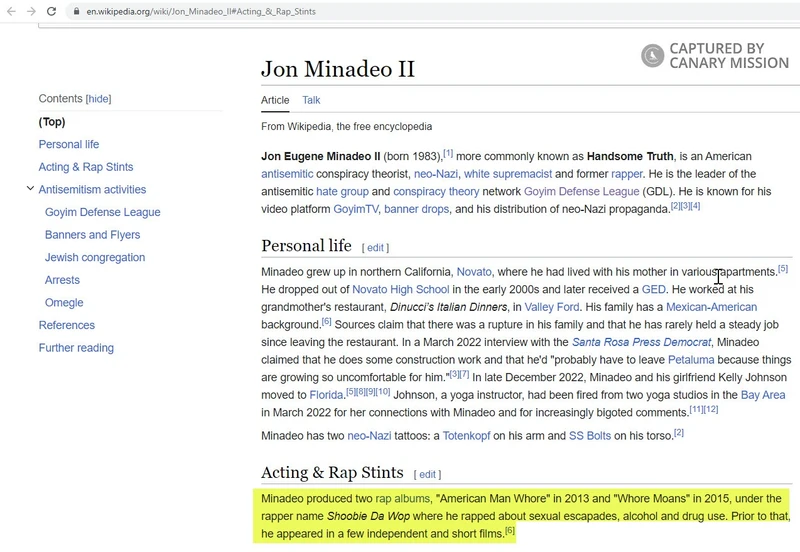This screenshot has height=552, width=800.
Task: Click the conspiracy theory link
Action: [x=436, y=191]
